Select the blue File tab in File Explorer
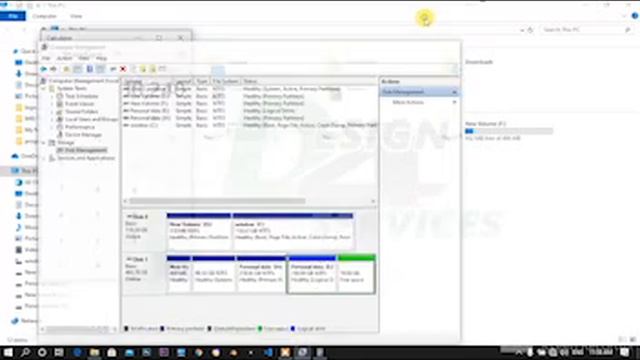The image size is (640, 360). tap(13, 16)
